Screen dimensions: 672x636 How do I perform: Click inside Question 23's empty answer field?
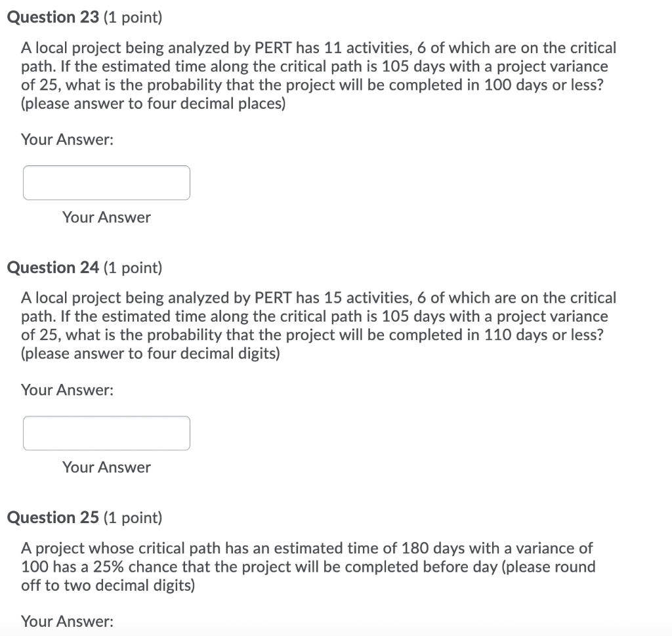pyautogui.click(x=106, y=182)
